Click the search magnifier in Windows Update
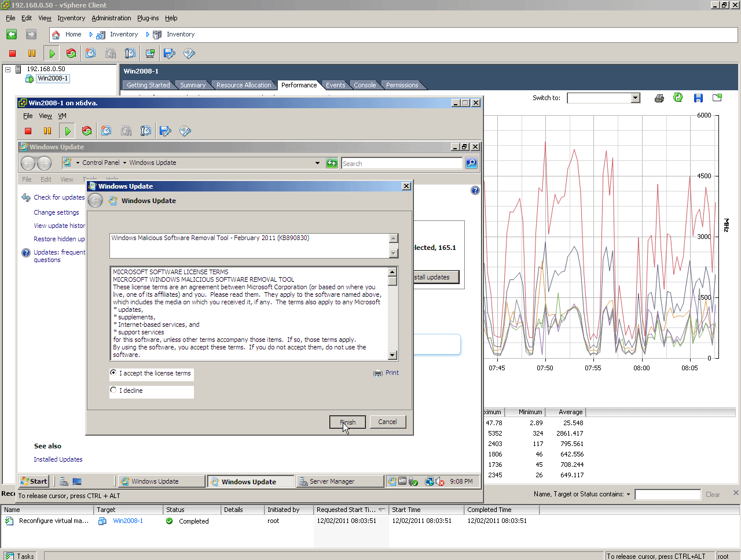Screen dimensions: 741x560 click(x=472, y=163)
